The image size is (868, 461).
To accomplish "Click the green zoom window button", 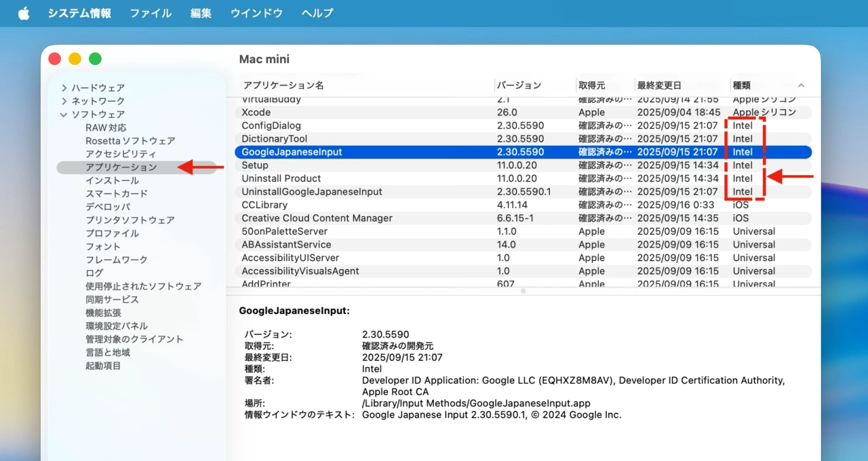I will [x=96, y=59].
